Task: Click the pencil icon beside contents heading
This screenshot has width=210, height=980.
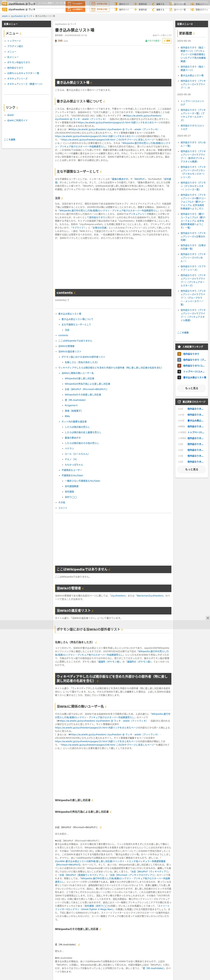Action: tap(75, 293)
